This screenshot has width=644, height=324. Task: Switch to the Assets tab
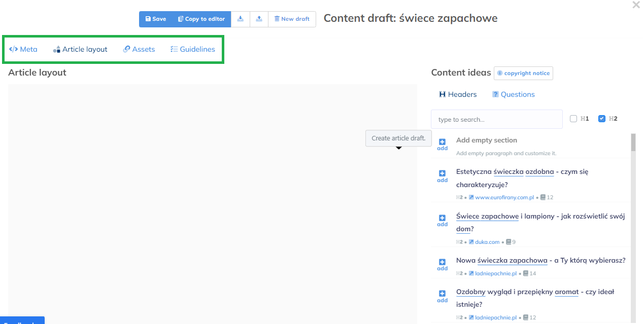(x=139, y=49)
